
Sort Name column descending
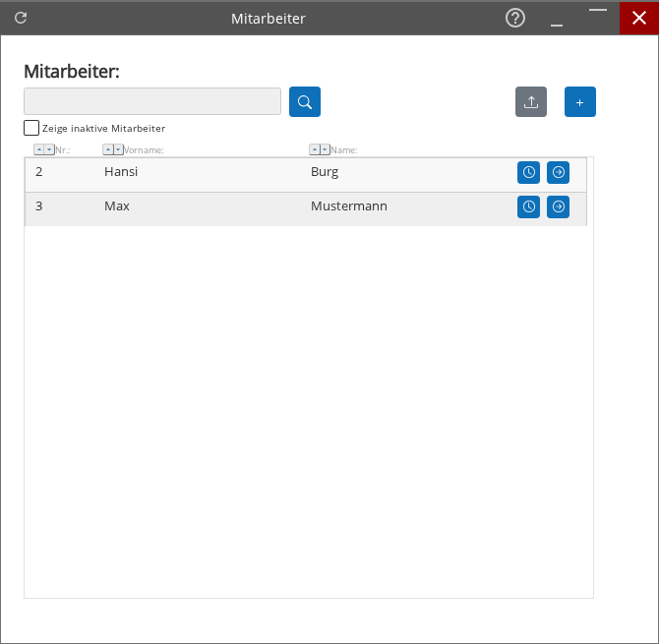click(325, 149)
